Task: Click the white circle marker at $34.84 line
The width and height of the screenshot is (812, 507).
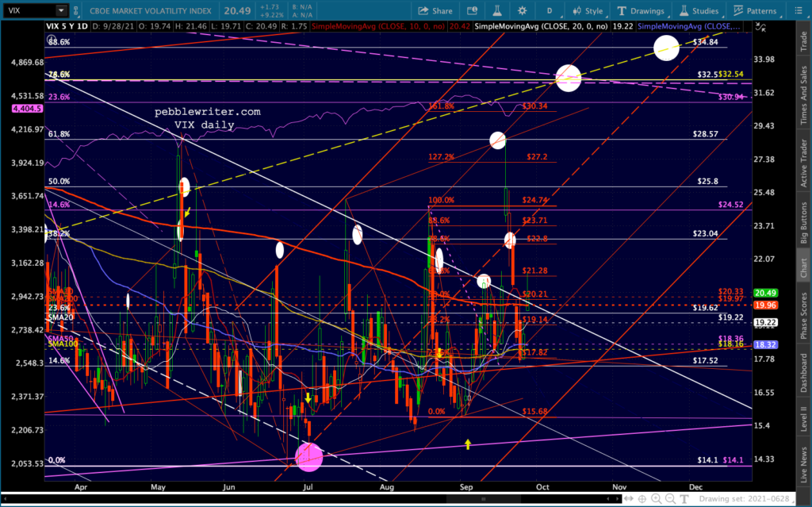Action: tap(666, 48)
